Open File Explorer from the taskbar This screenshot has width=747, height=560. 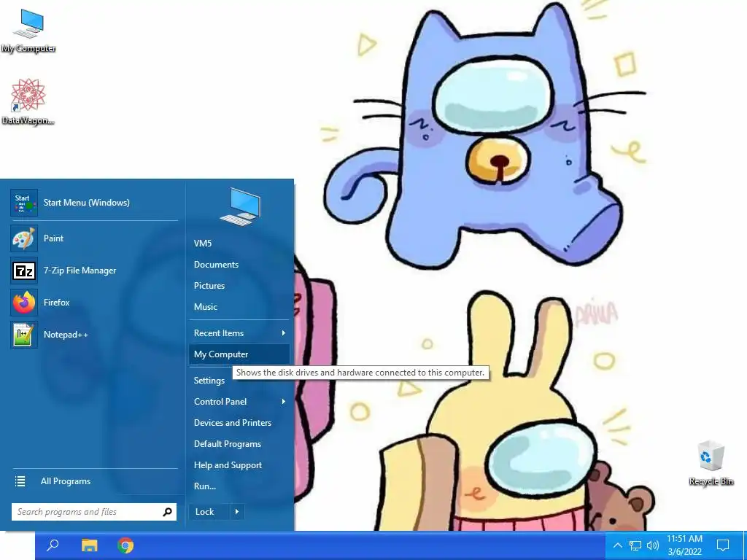[89, 545]
